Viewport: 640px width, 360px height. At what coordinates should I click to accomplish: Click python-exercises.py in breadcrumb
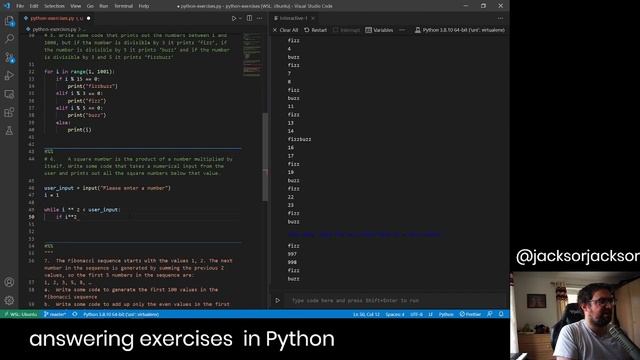pos(54,29)
